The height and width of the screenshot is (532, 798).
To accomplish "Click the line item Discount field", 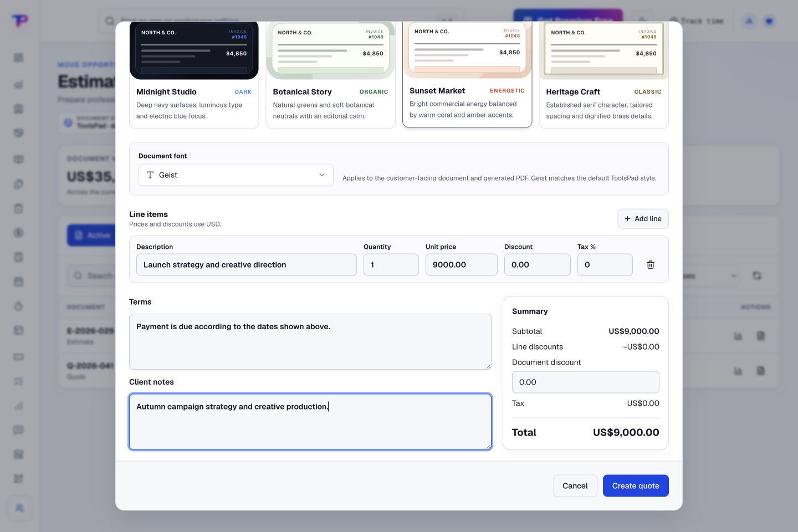I will click(x=538, y=265).
